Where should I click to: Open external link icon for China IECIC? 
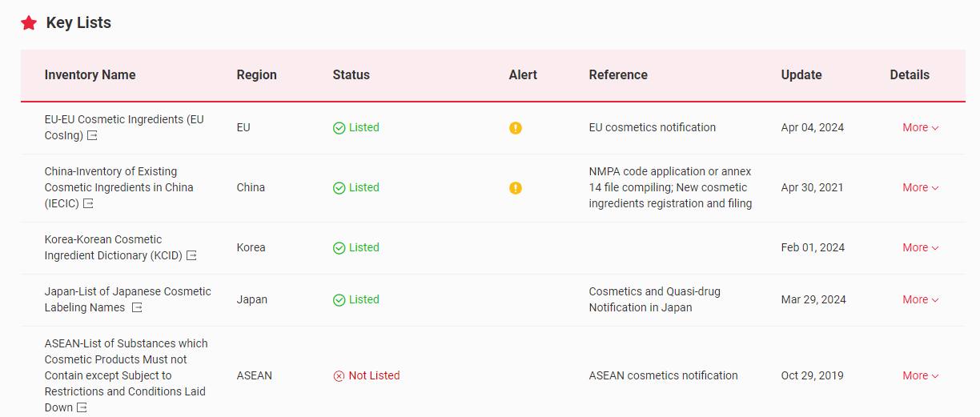(x=88, y=204)
